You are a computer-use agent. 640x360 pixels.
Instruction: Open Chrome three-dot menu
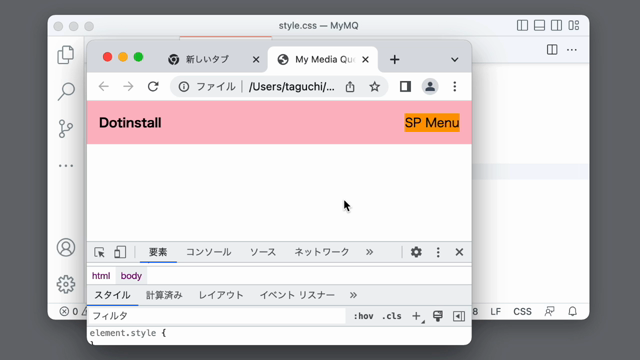(x=454, y=87)
